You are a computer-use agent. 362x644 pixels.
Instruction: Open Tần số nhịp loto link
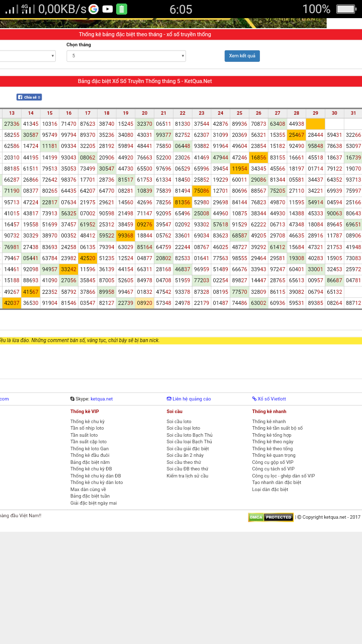(x=87, y=428)
